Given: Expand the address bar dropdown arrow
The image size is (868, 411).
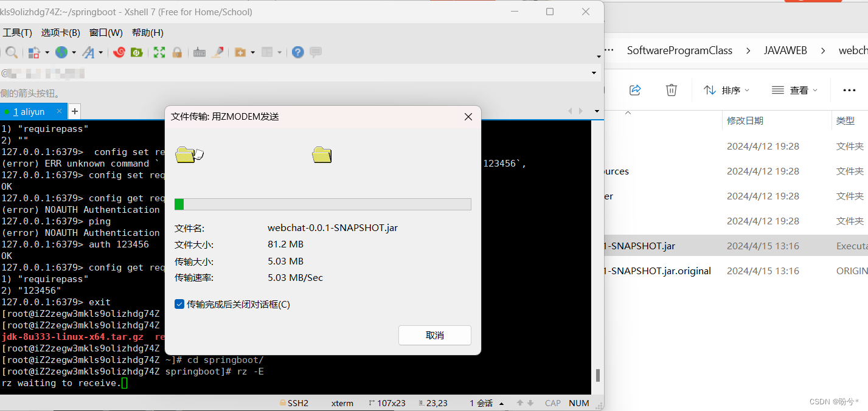Looking at the screenshot, I should pos(594,73).
